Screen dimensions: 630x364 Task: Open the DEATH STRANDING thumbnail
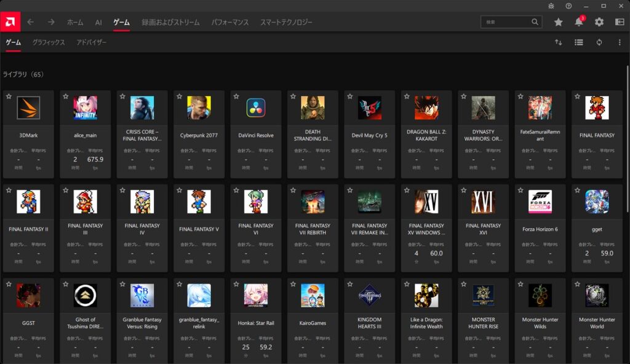(313, 108)
